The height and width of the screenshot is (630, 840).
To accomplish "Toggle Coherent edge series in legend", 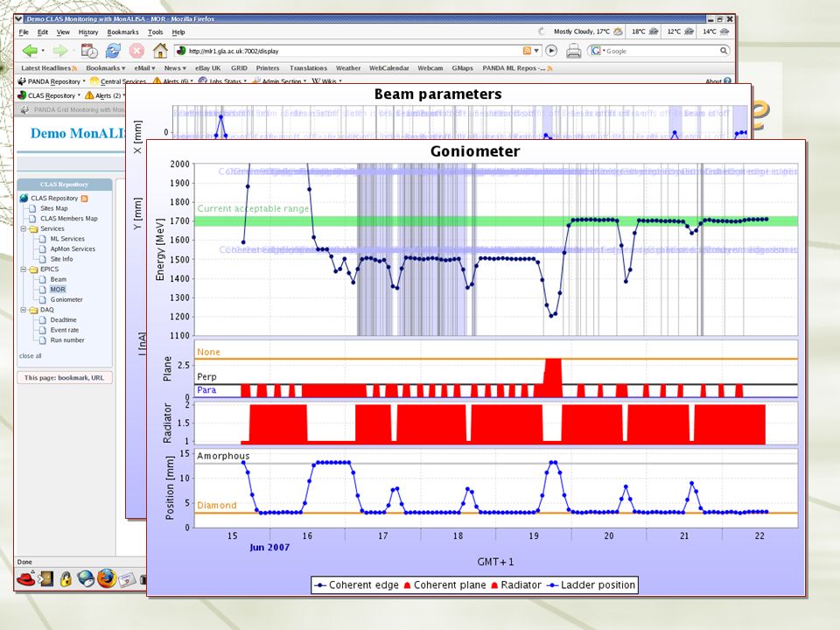I will (x=357, y=585).
